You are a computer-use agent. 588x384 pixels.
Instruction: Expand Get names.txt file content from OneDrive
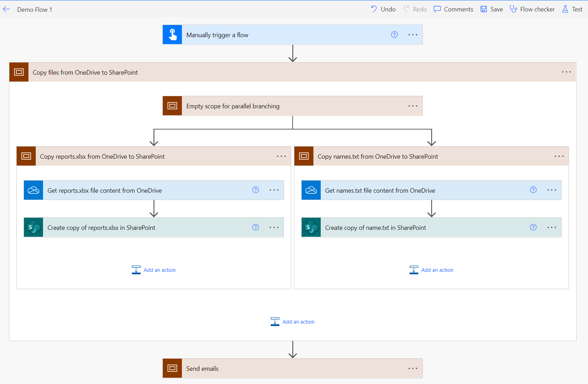[431, 190]
